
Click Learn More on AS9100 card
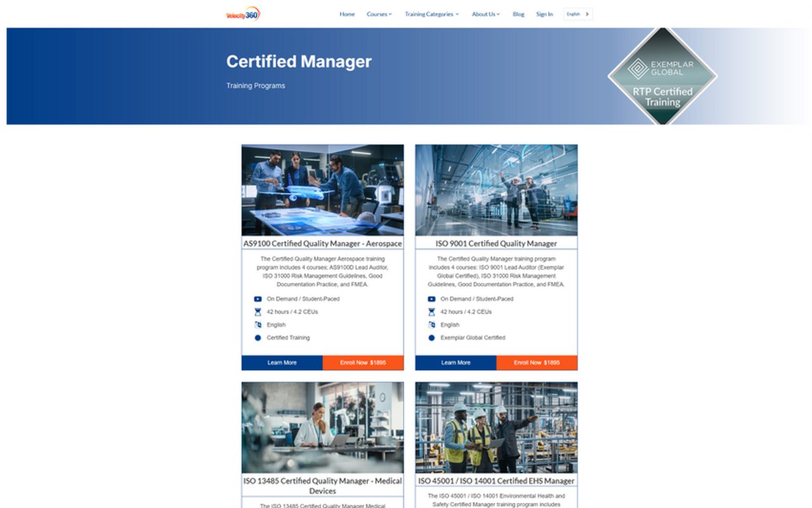point(282,363)
